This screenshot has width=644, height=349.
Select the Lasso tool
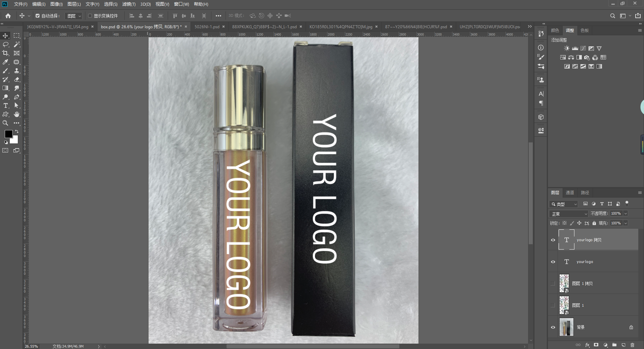click(5, 44)
